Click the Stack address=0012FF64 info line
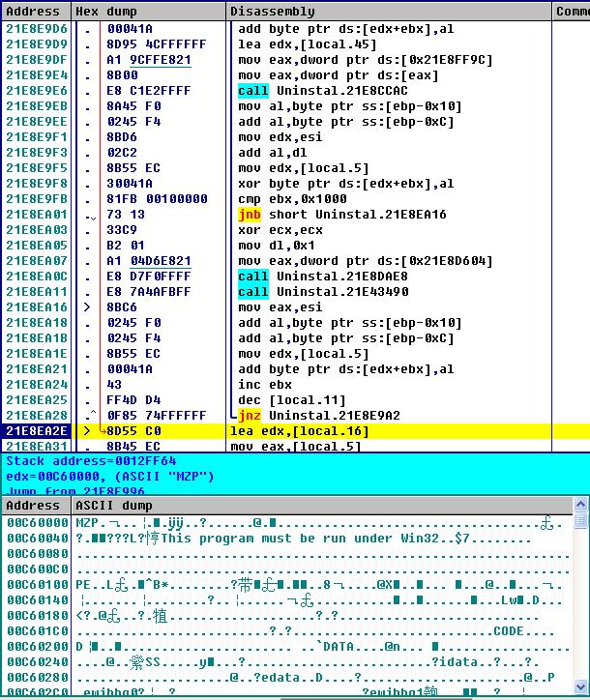This screenshot has height=700, width=590. pyautogui.click(x=91, y=461)
